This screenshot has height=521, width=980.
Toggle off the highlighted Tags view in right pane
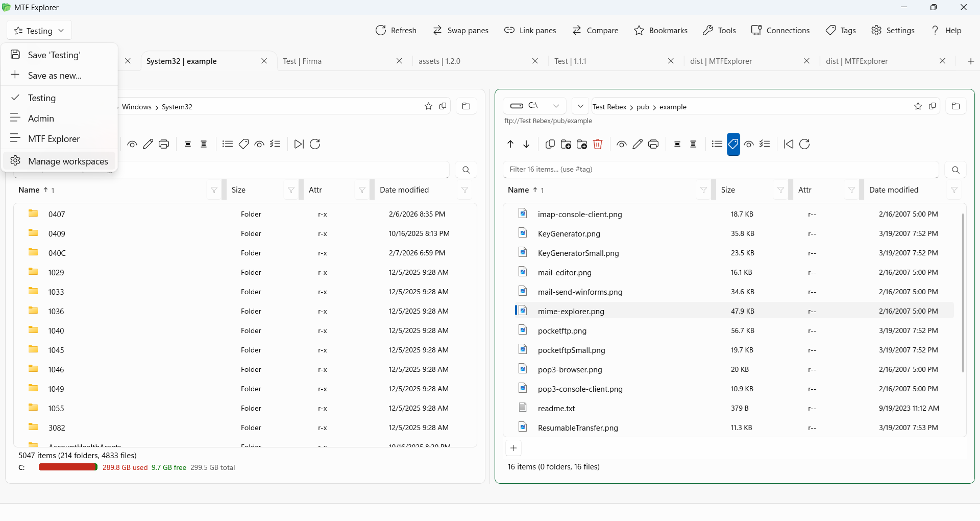(x=733, y=145)
